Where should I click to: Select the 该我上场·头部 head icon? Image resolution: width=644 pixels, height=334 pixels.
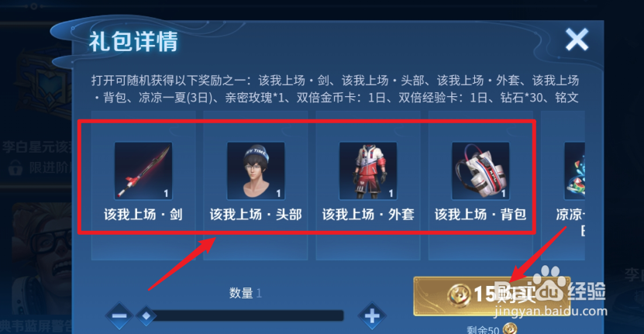pyautogui.click(x=256, y=170)
